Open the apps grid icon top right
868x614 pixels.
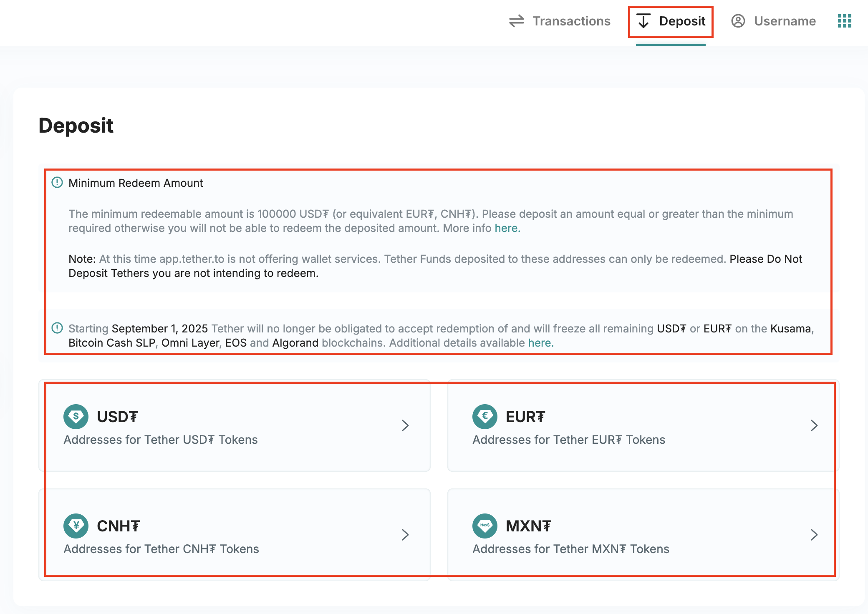point(845,21)
